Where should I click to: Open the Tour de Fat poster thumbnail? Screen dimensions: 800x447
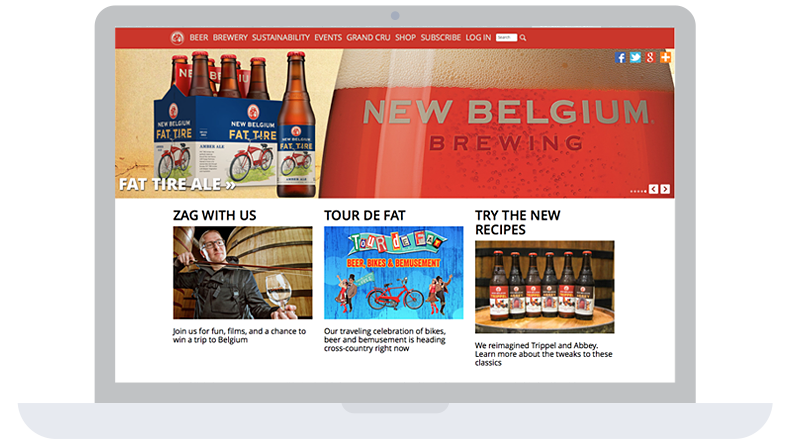[394, 273]
